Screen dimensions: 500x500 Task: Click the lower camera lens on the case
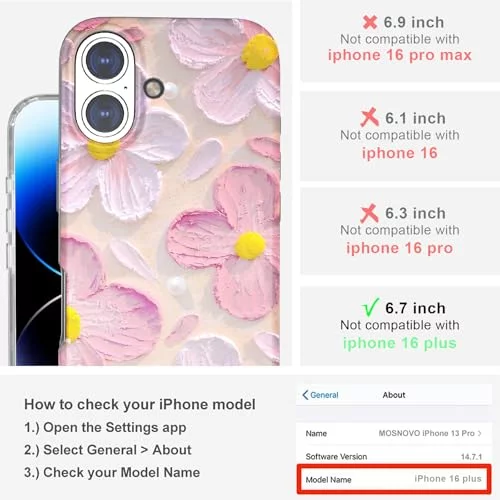pos(105,113)
